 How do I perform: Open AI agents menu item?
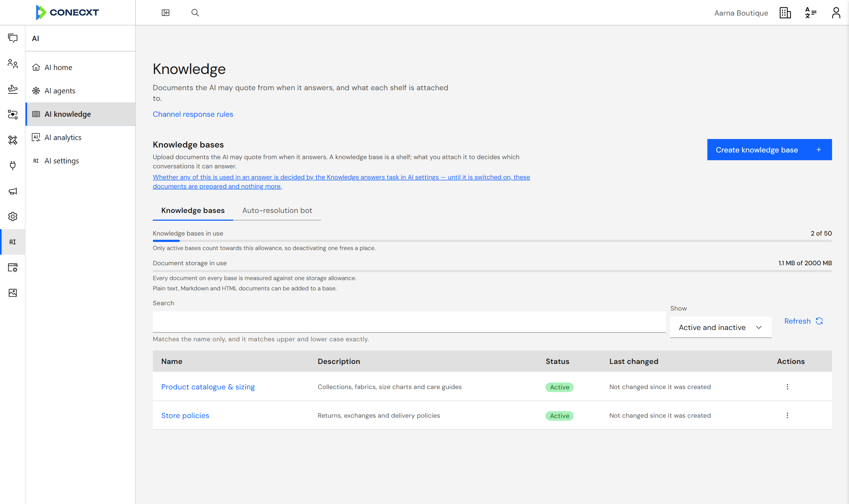coord(81,91)
